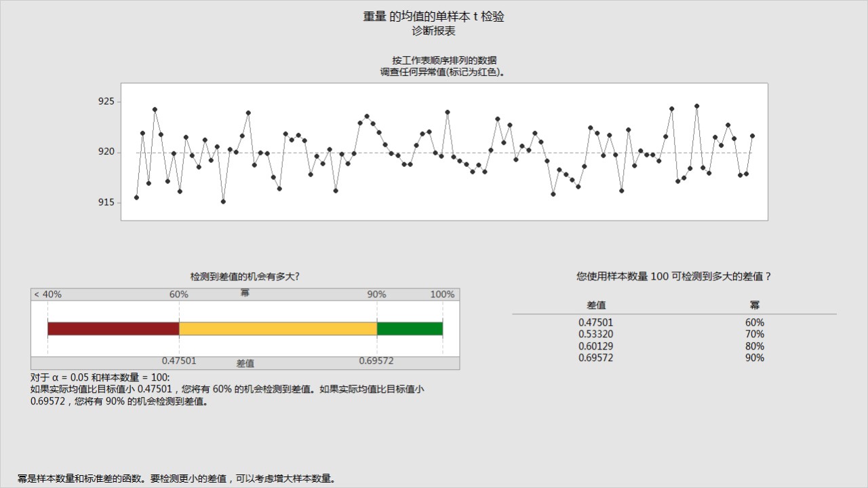
Task: Click the 诊断报表 subtitle
Action: tap(433, 31)
